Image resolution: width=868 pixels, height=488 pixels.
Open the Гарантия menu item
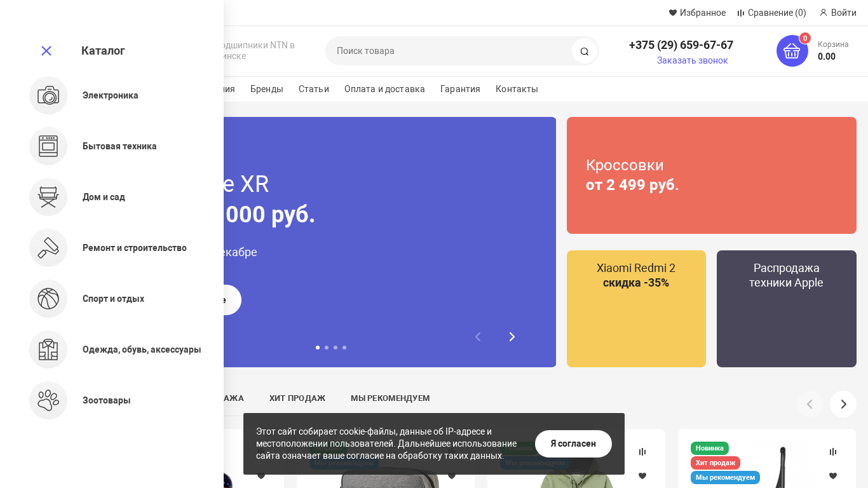coord(460,89)
